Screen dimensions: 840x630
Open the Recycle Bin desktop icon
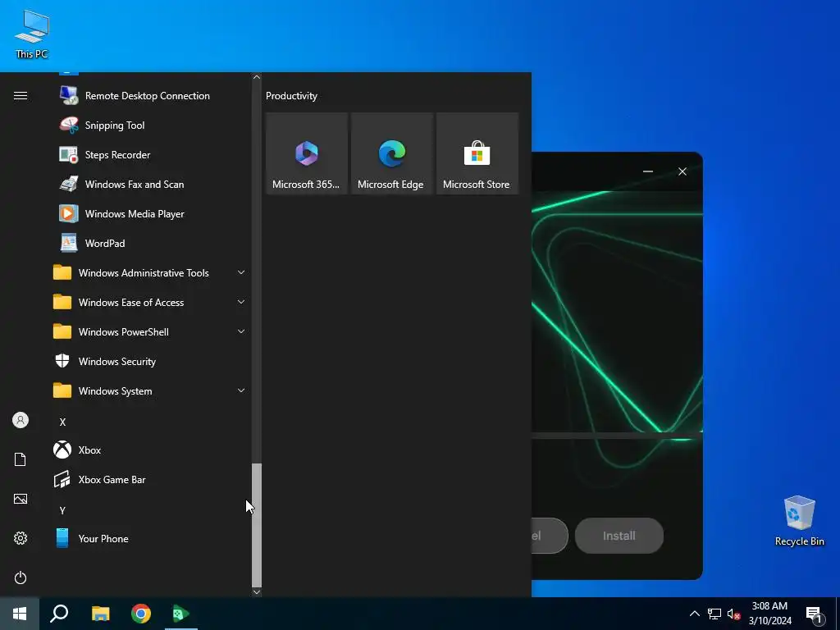799,521
